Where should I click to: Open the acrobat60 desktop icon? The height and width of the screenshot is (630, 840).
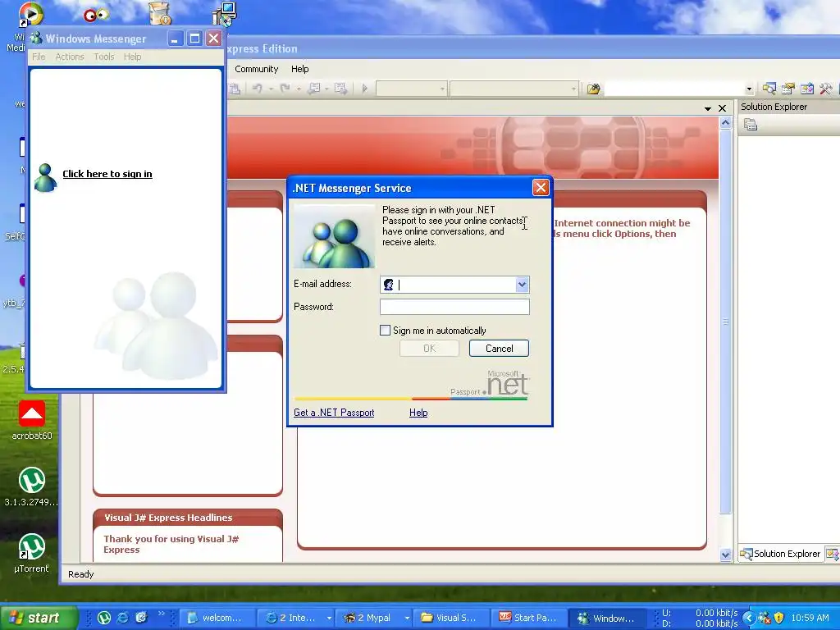pyautogui.click(x=32, y=421)
